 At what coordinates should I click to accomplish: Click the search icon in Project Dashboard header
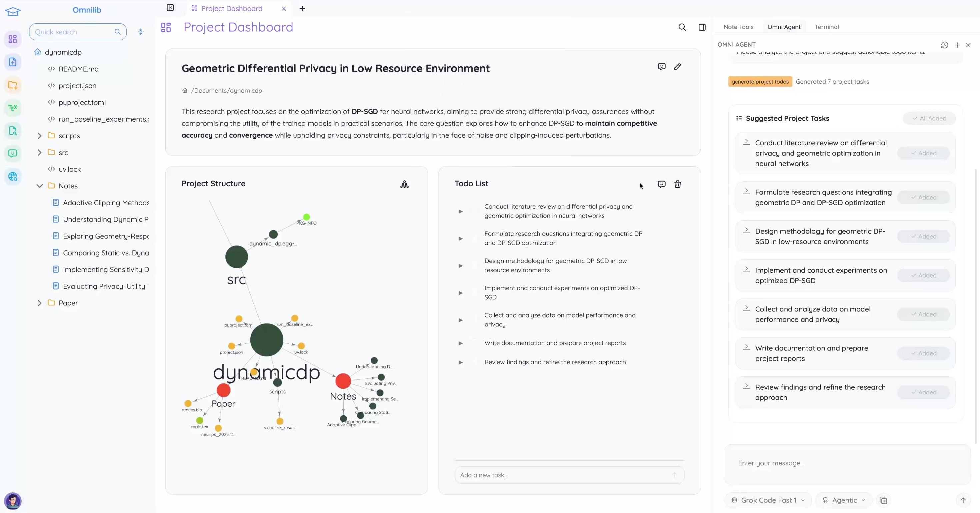(x=682, y=27)
